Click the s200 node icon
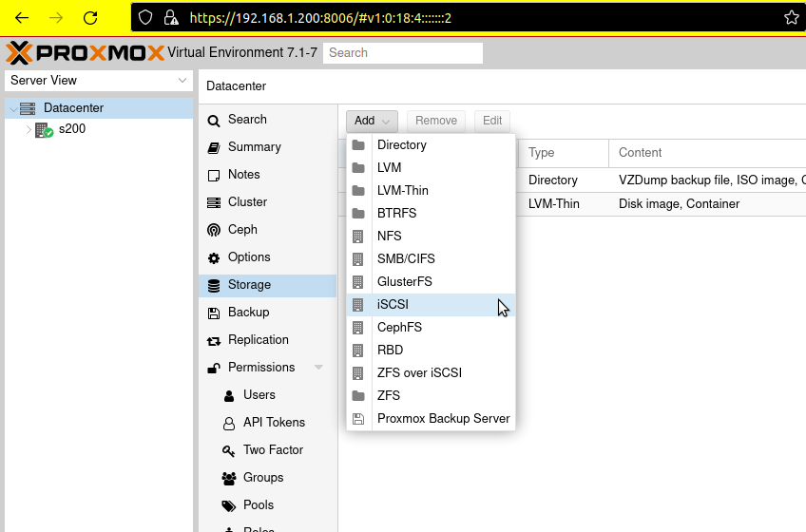This screenshot has width=806, height=532. click(44, 129)
